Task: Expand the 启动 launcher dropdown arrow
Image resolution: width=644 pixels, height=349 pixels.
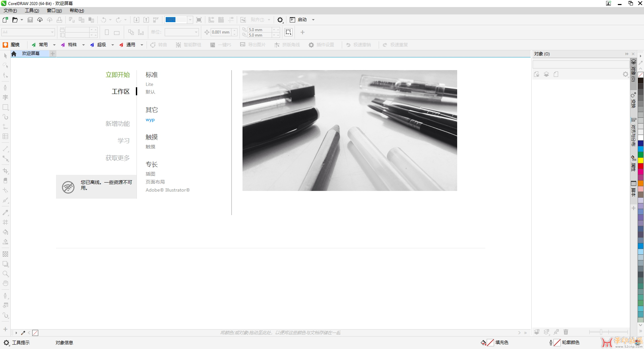Action: [313, 20]
